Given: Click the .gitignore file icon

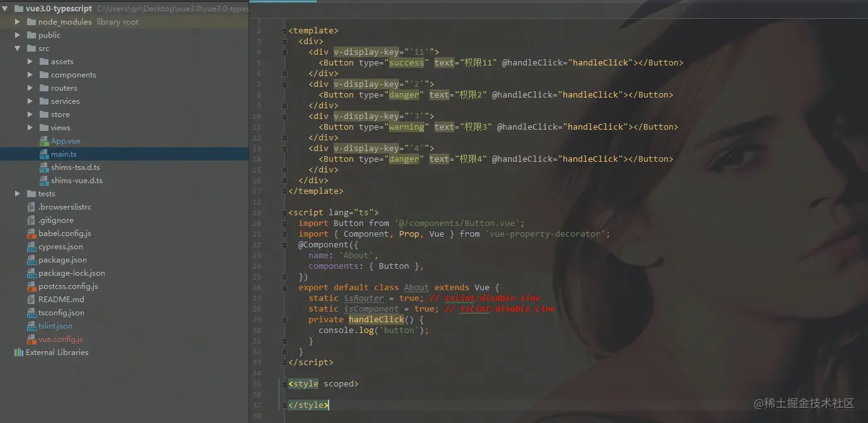Looking at the screenshot, I should click(31, 220).
